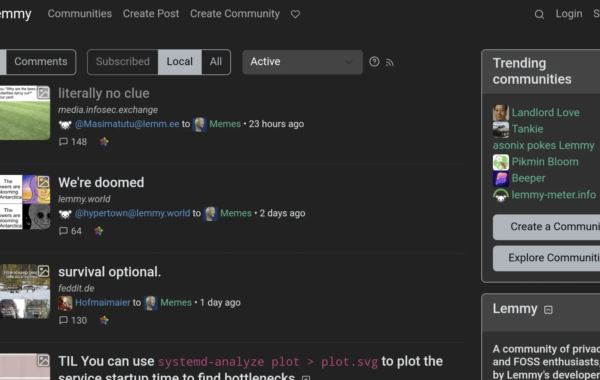
Task: Open the 'literally no clue' post title
Action: 104,93
